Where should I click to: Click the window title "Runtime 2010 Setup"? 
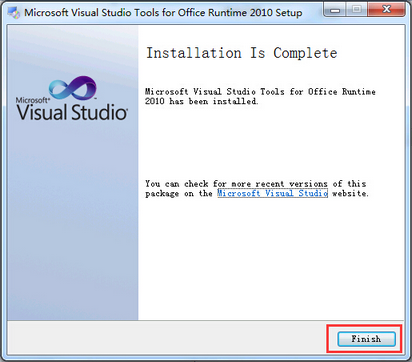(x=255, y=13)
